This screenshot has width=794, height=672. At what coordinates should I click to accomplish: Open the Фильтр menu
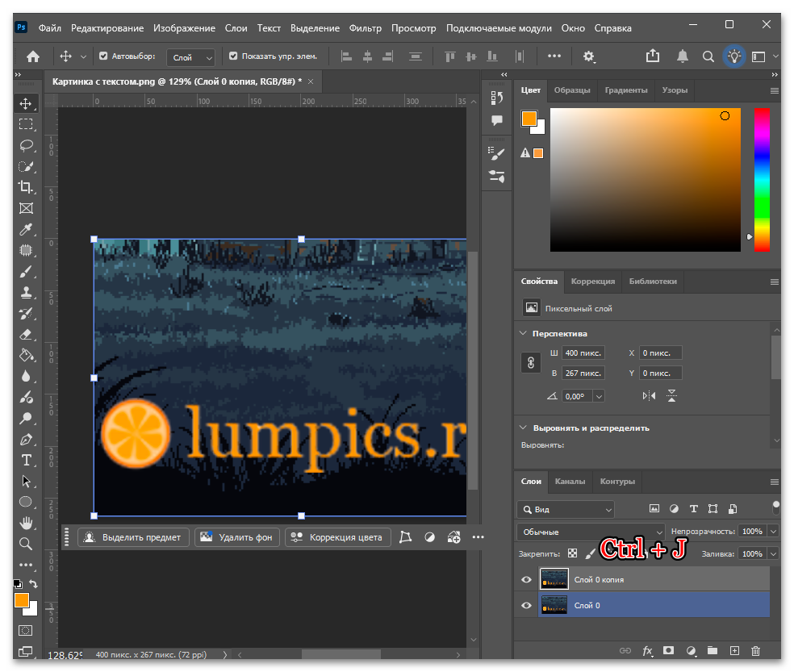365,28
